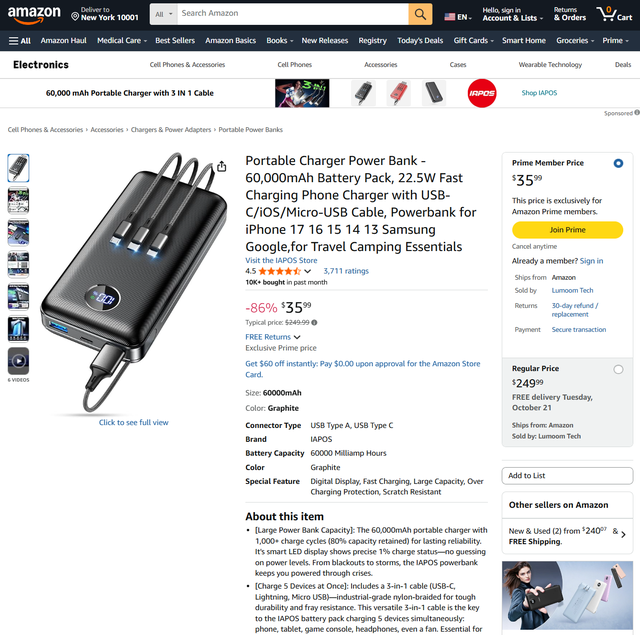Play the product video thumbnail
The height and width of the screenshot is (635, 640).
[18, 361]
